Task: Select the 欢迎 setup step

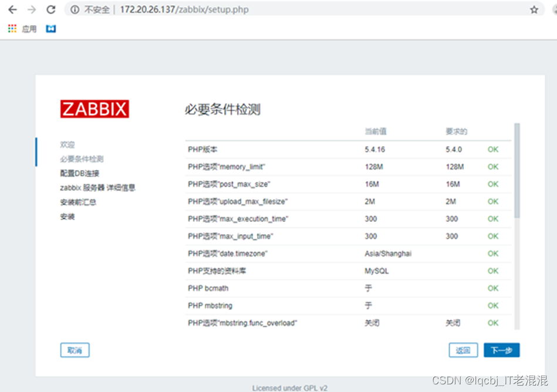Action: [x=67, y=144]
